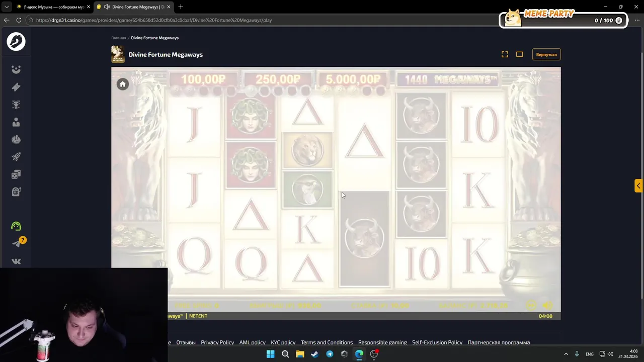Close the Яндекс Музыка tab
This screenshot has width=644, height=362.
click(x=89, y=7)
